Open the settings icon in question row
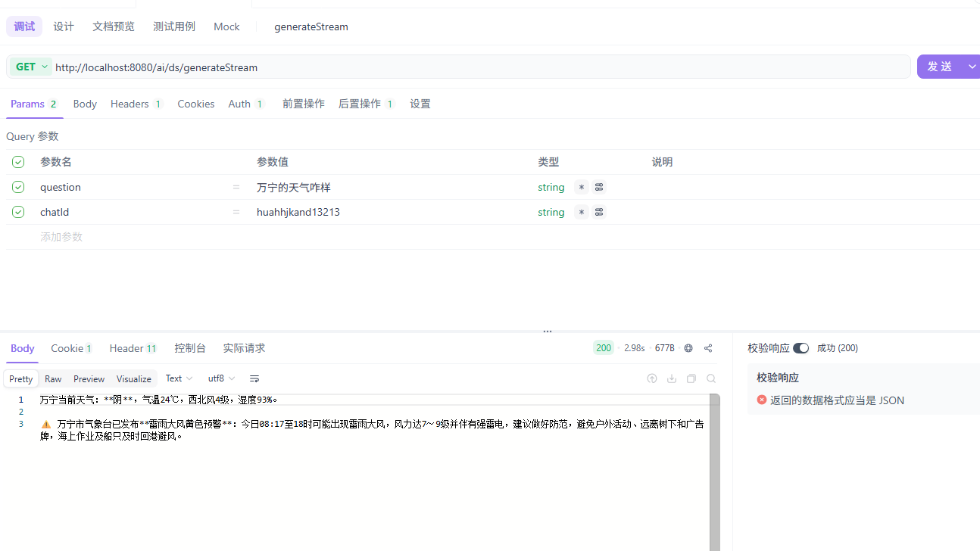Screen dimensions: 980x551 [599, 187]
